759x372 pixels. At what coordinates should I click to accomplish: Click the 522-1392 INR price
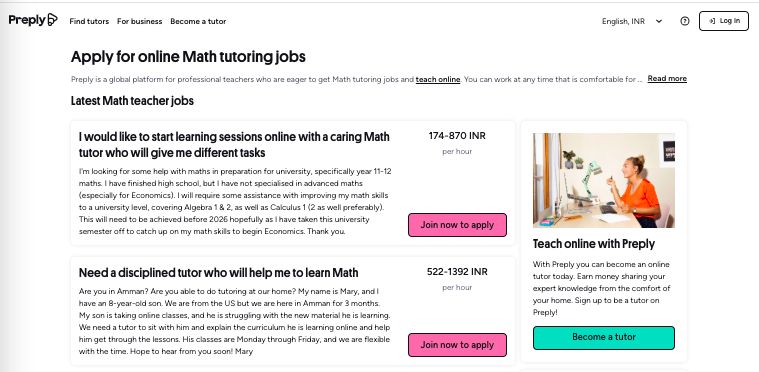pos(457,272)
